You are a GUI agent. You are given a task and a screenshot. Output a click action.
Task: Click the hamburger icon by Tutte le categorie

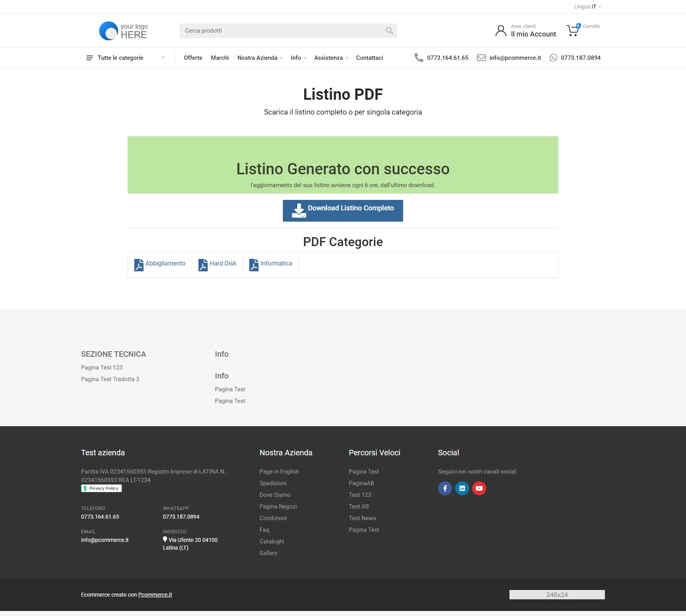tap(90, 58)
